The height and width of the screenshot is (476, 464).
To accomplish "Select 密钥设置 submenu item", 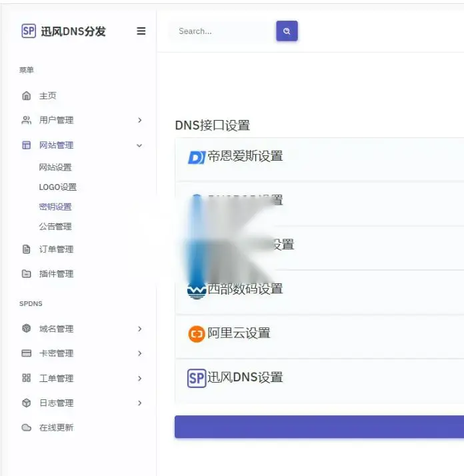I will pos(55,207).
